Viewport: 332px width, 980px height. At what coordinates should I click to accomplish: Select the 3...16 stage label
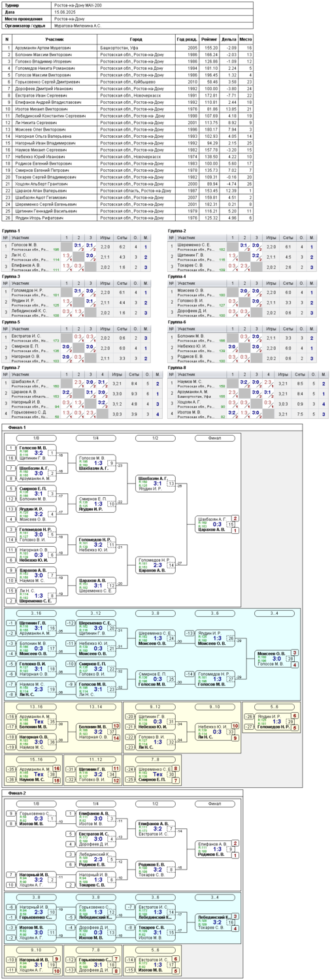37,613
